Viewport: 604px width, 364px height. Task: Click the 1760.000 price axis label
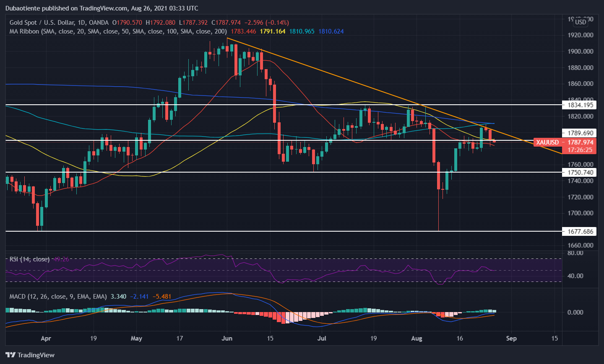(x=581, y=165)
